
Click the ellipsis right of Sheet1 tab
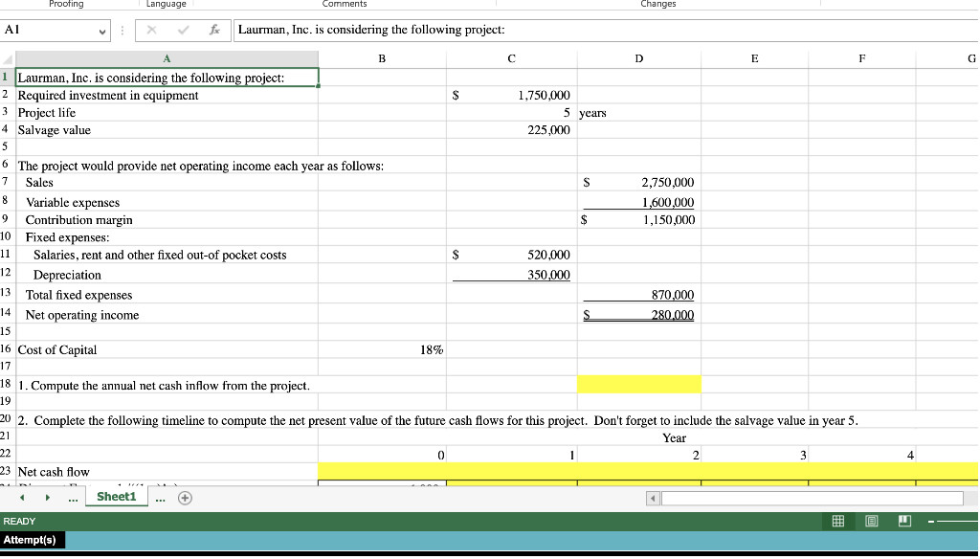161,499
